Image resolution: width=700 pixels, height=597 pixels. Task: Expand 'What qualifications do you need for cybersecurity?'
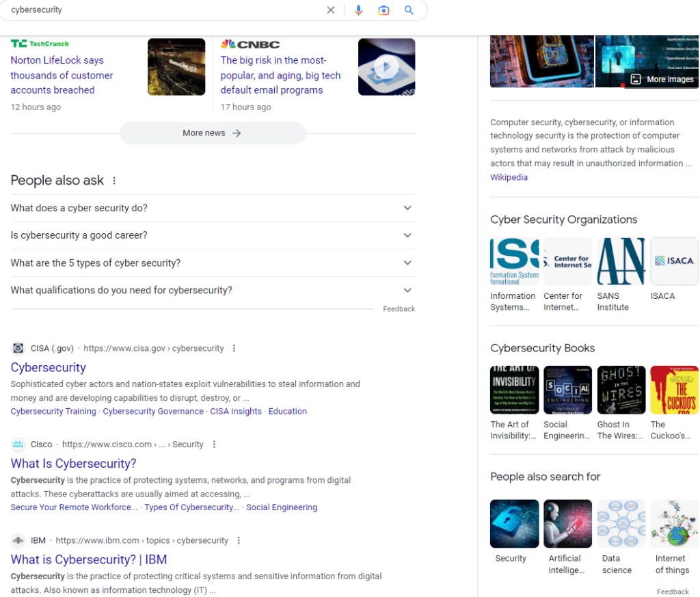(213, 290)
